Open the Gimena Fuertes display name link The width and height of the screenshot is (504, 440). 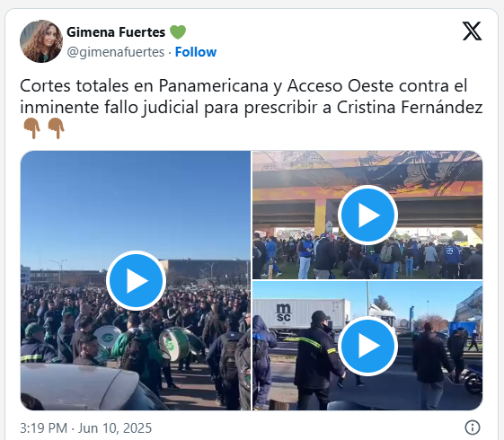coord(116,32)
